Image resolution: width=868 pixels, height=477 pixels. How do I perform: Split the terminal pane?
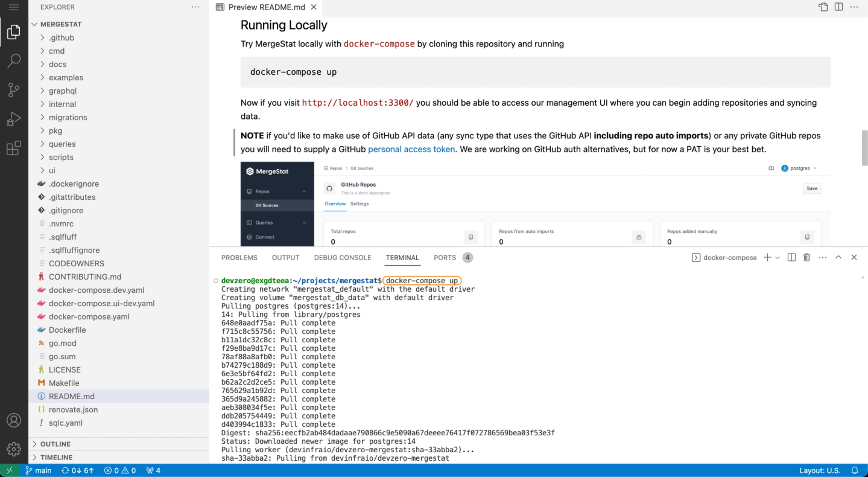791,257
